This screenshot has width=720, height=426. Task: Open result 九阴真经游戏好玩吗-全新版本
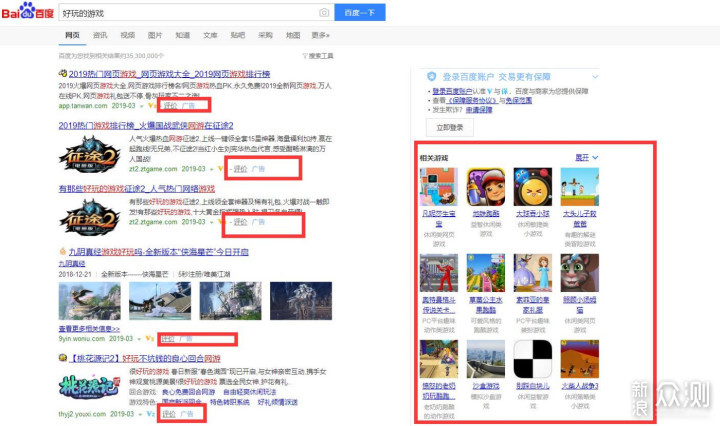[x=158, y=252]
